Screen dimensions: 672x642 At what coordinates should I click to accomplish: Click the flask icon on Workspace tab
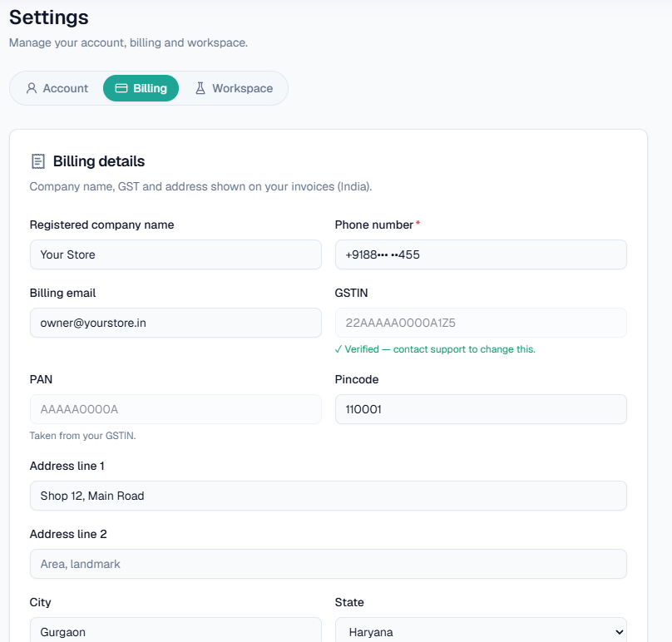(x=200, y=88)
